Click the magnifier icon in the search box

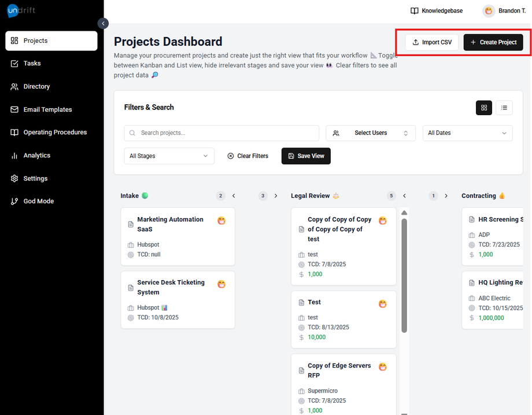tap(133, 133)
